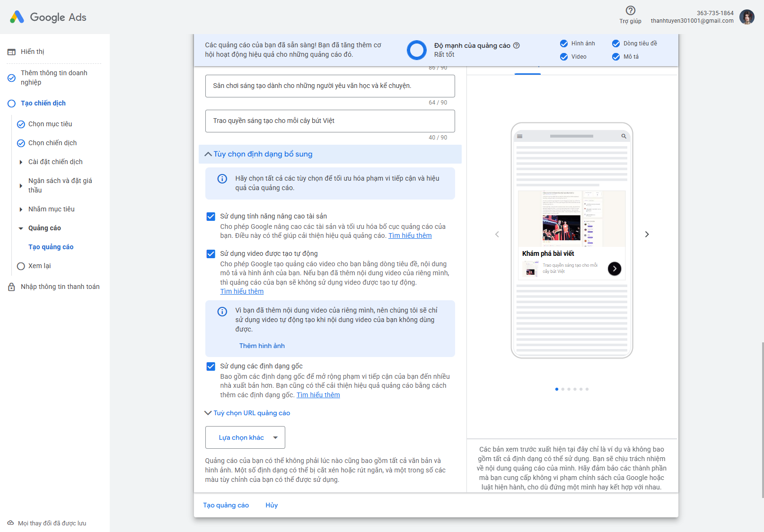Viewport: 764px width, 532px height.
Task: Open the account profile avatar
Action: 747,17
